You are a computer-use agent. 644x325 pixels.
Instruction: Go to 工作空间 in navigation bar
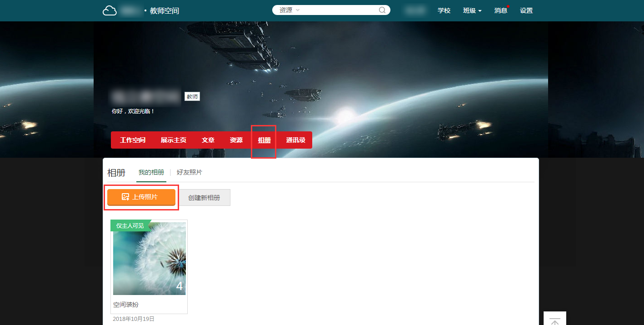[133, 140]
